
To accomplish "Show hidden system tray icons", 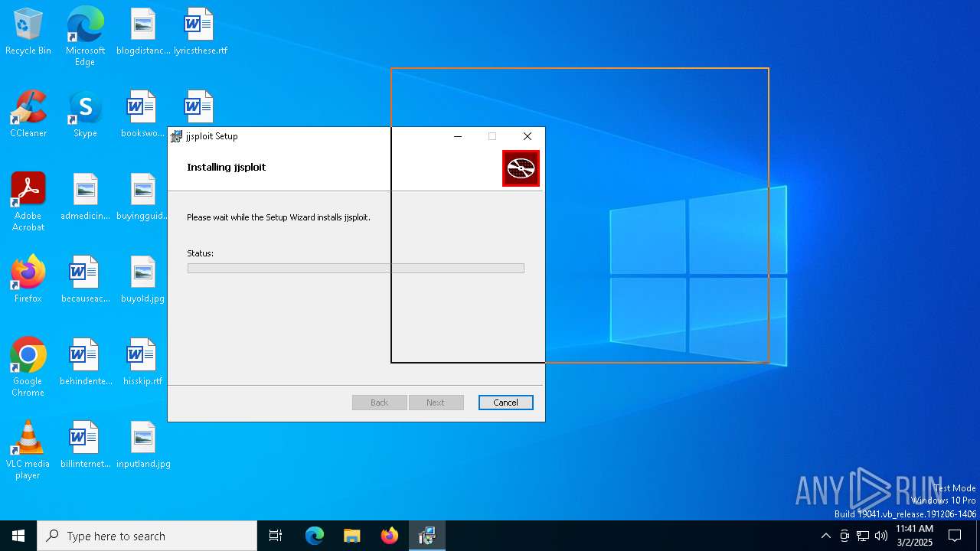I will (825, 536).
